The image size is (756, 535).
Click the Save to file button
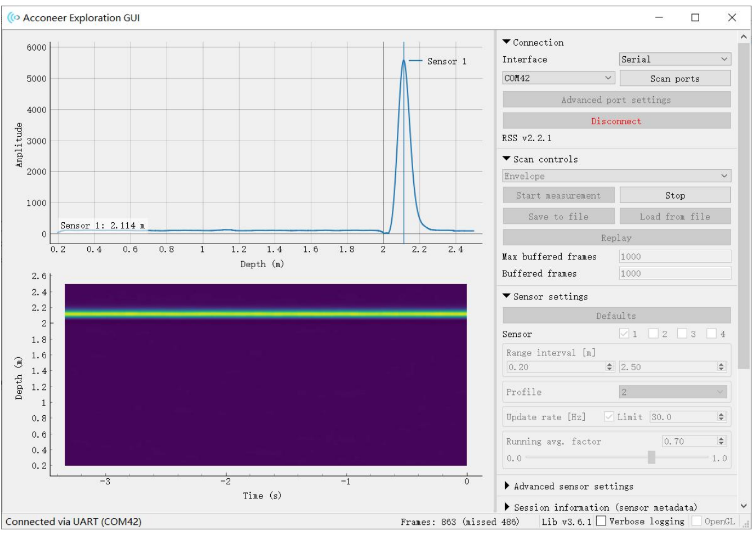tap(558, 217)
